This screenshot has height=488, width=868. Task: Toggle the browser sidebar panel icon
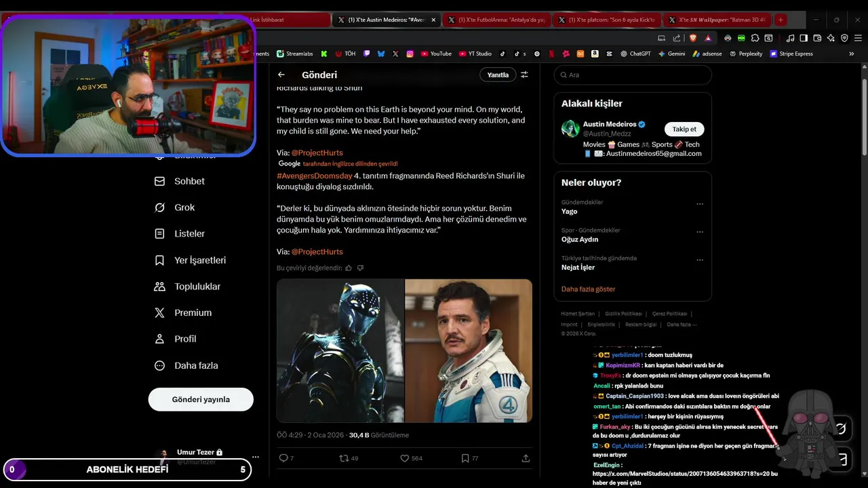(804, 38)
